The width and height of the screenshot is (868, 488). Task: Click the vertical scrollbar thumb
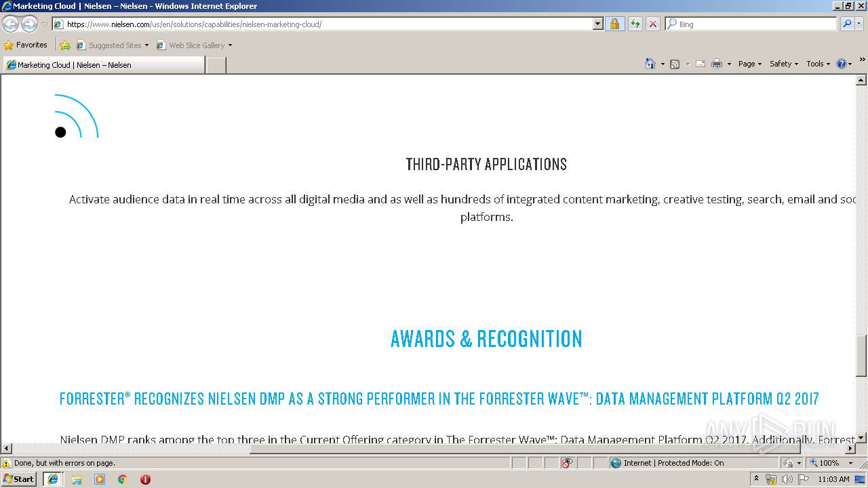(861, 356)
